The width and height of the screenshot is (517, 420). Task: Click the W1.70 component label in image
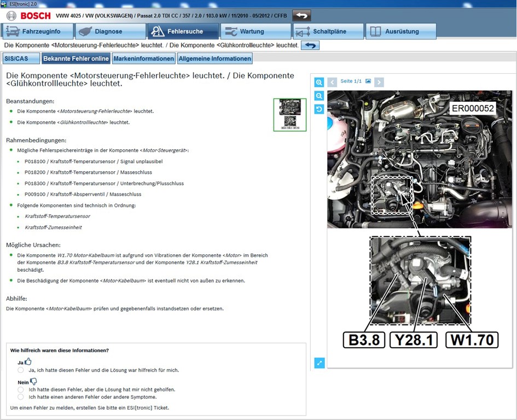(472, 340)
